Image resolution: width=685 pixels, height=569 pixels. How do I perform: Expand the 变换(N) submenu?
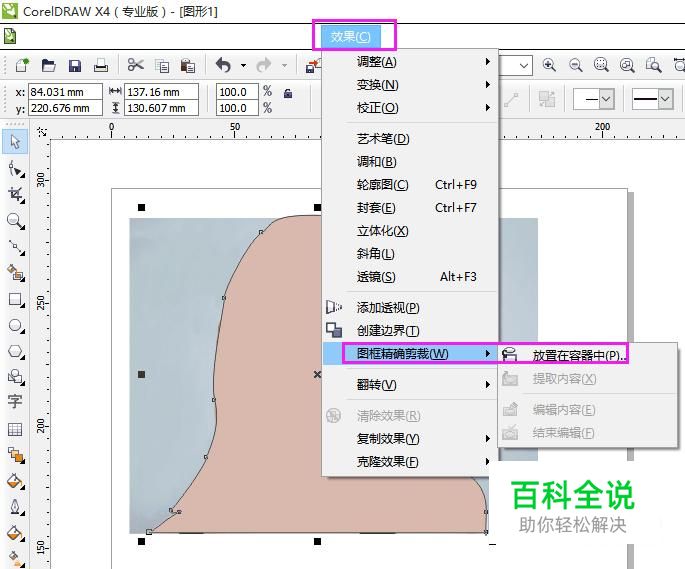pyautogui.click(x=409, y=85)
